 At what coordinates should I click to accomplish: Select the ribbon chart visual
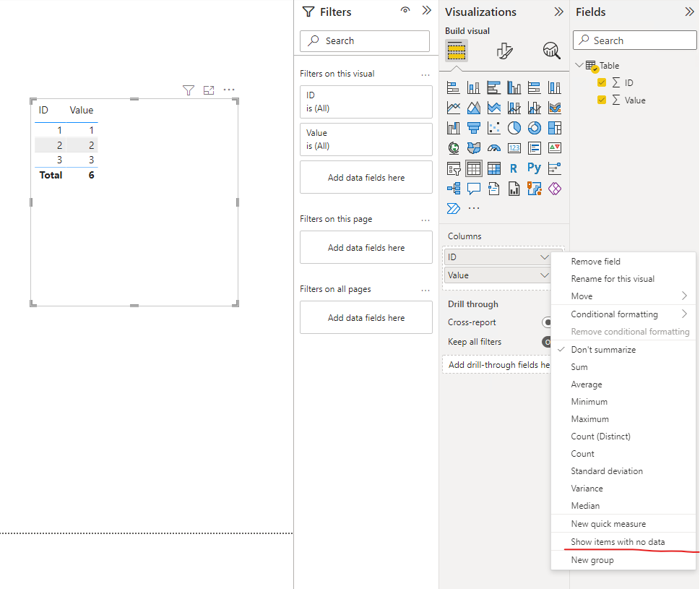tap(555, 108)
